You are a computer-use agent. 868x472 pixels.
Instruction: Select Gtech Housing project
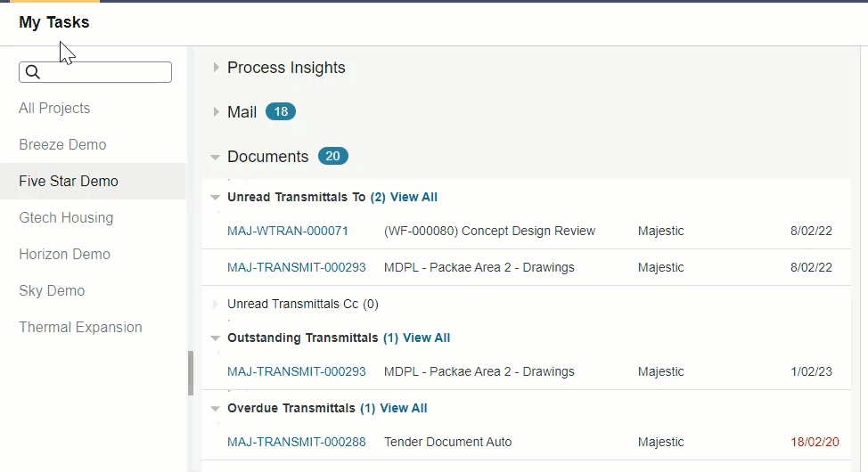click(x=66, y=217)
